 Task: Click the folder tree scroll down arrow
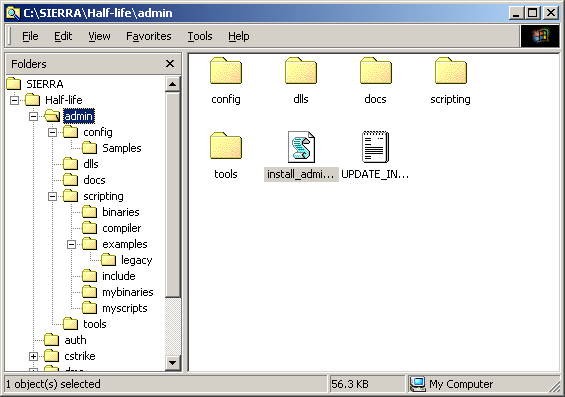point(173,363)
